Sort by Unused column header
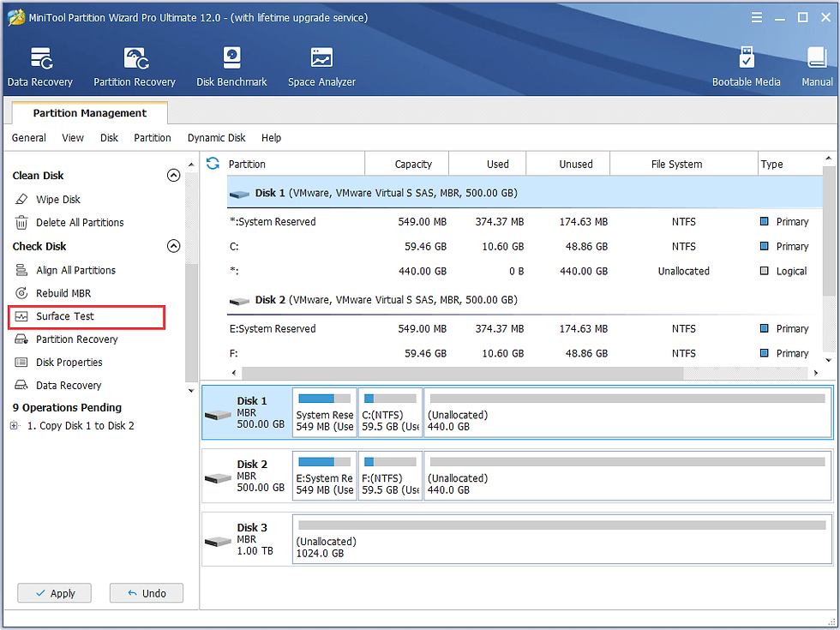The image size is (840, 630). tap(567, 164)
